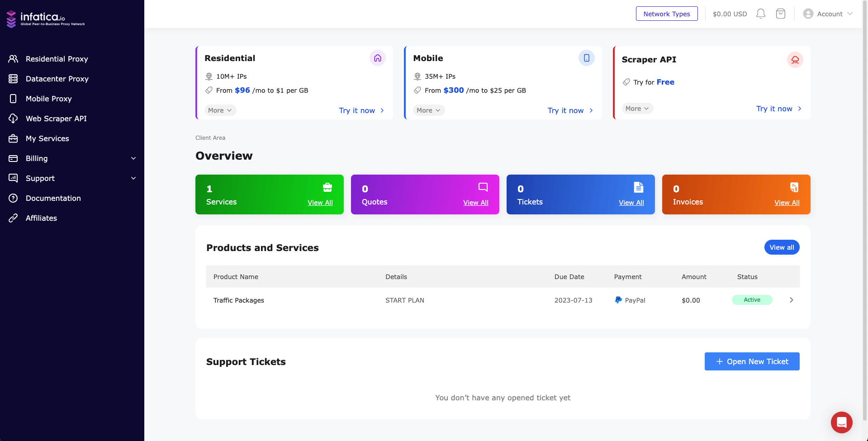The height and width of the screenshot is (441, 868).
Task: Click the Status column header
Action: (747, 277)
